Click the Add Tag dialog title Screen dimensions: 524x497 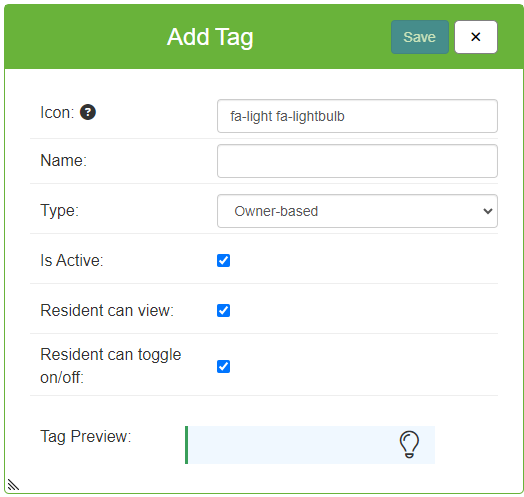[210, 37]
